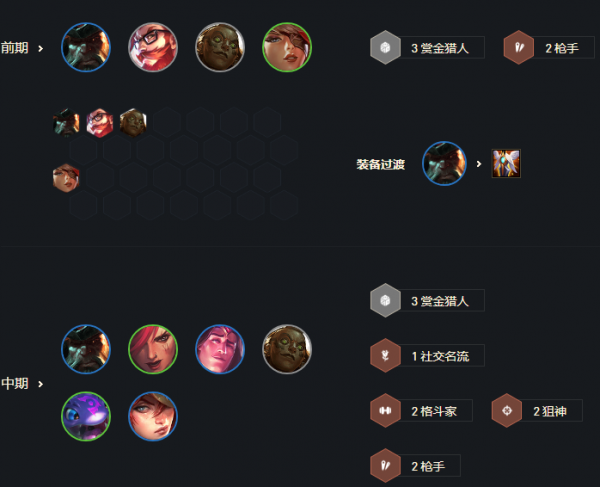
Task: Click the Illaoi portrait in mid-game row
Action: coord(287,349)
